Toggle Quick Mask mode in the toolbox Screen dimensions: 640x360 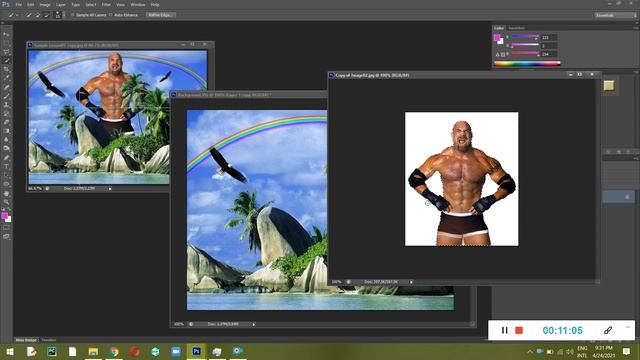point(6,228)
